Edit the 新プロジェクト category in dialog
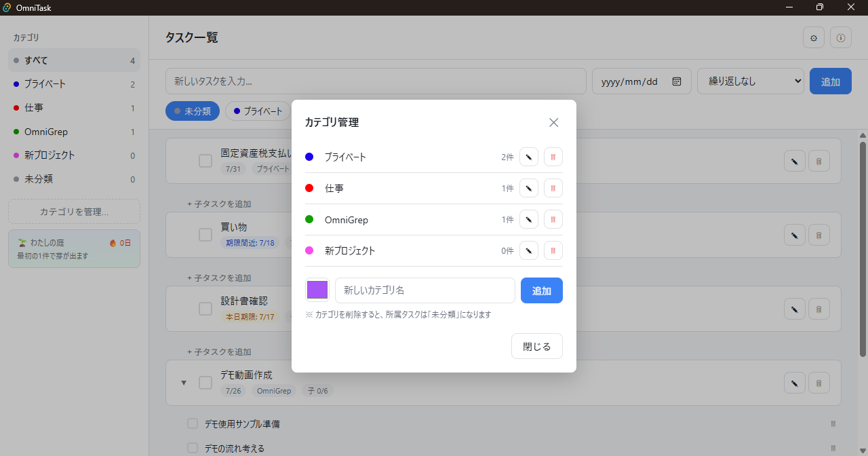 pos(529,250)
